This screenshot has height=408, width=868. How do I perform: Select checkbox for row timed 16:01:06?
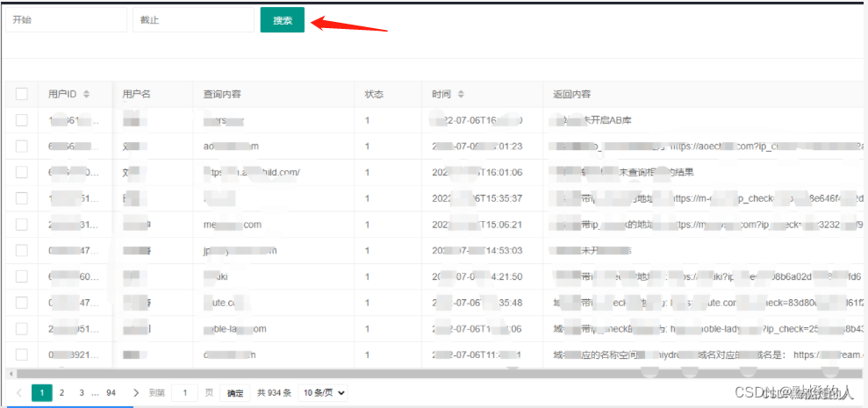pyautogui.click(x=22, y=172)
